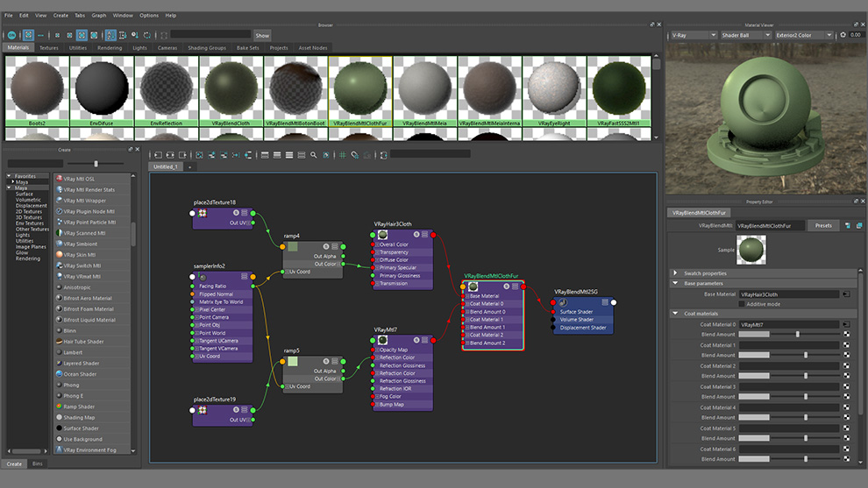Switch to the Textures tab in Browser
This screenshot has width=868, height=488.
coord(48,48)
